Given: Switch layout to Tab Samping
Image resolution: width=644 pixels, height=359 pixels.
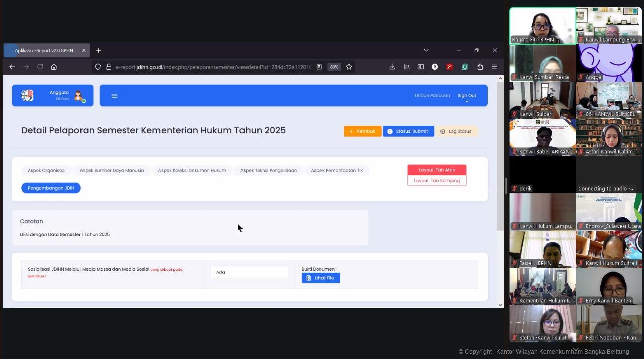Looking at the screenshot, I should coord(436,180).
